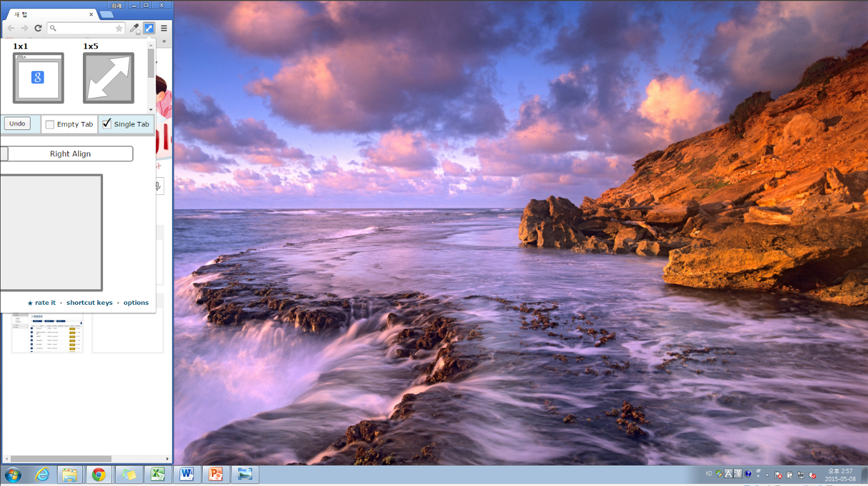Switch to Chrome in the taskbar
Viewport: 868px width, 486px height.
pyautogui.click(x=99, y=474)
